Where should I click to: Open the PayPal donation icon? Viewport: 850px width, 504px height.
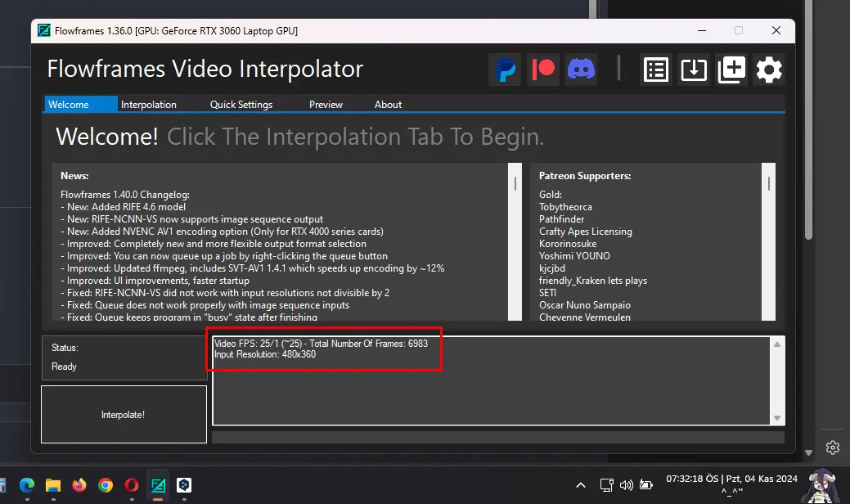pos(505,70)
